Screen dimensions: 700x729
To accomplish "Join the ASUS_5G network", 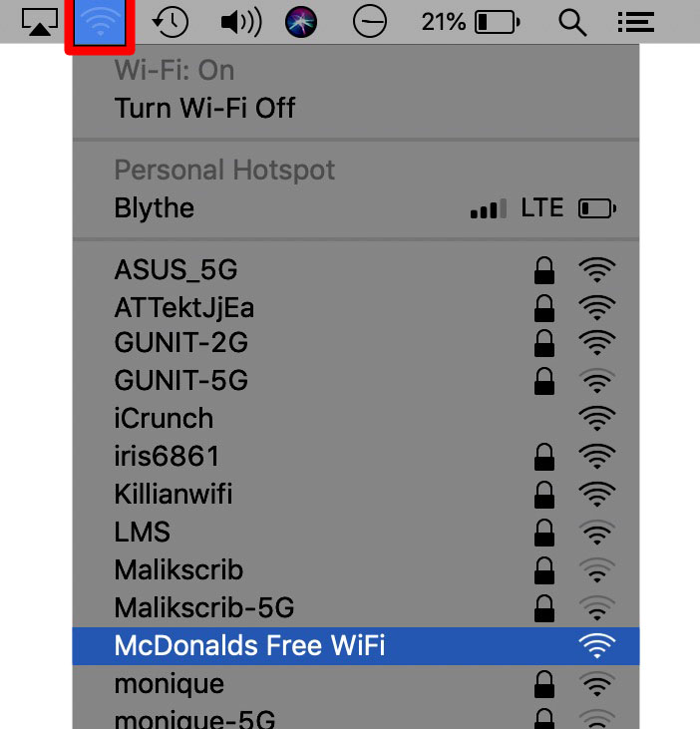I will click(x=356, y=269).
